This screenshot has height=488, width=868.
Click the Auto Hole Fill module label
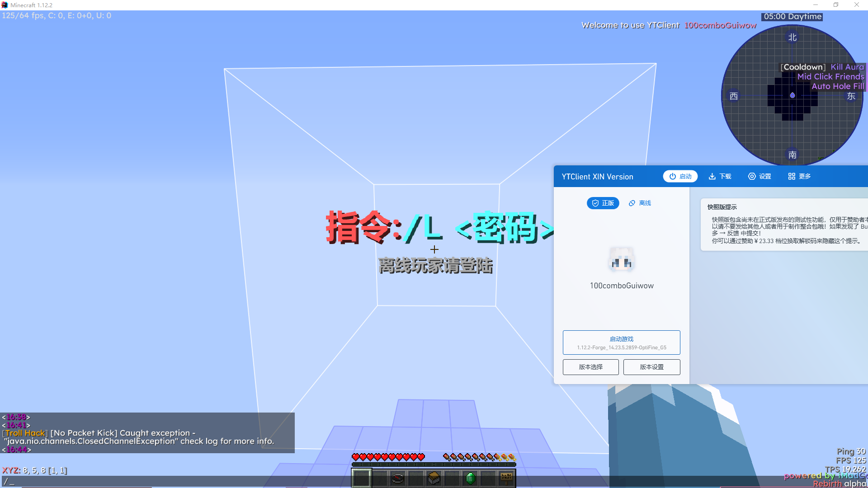838,86
